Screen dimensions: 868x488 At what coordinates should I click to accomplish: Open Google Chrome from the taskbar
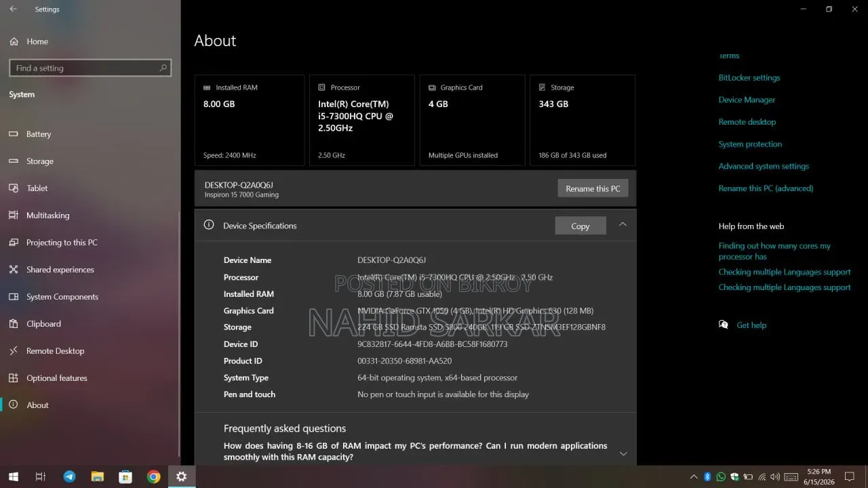[x=153, y=476]
